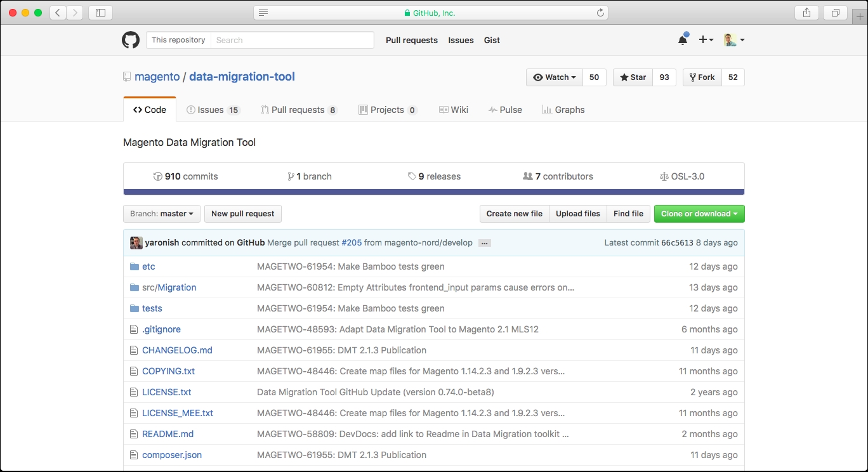The height and width of the screenshot is (472, 868).
Task: Click the stargazers count 93
Action: pos(664,77)
